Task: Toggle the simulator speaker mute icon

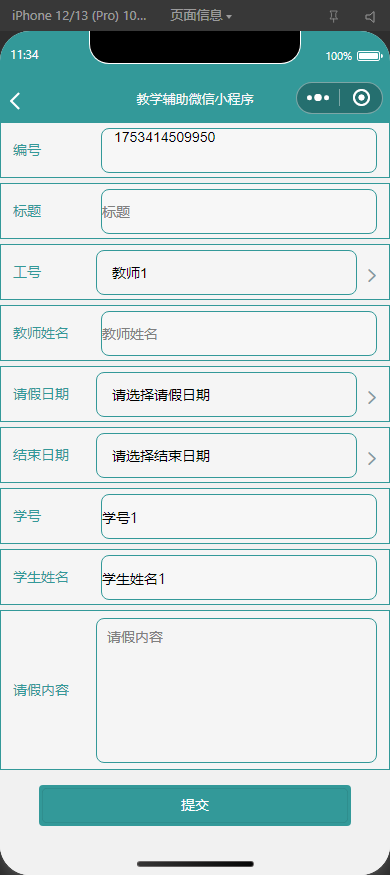Action: (370, 17)
